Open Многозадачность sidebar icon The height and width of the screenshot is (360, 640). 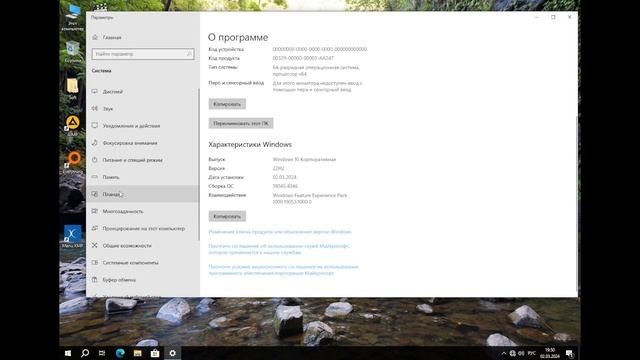(95, 211)
